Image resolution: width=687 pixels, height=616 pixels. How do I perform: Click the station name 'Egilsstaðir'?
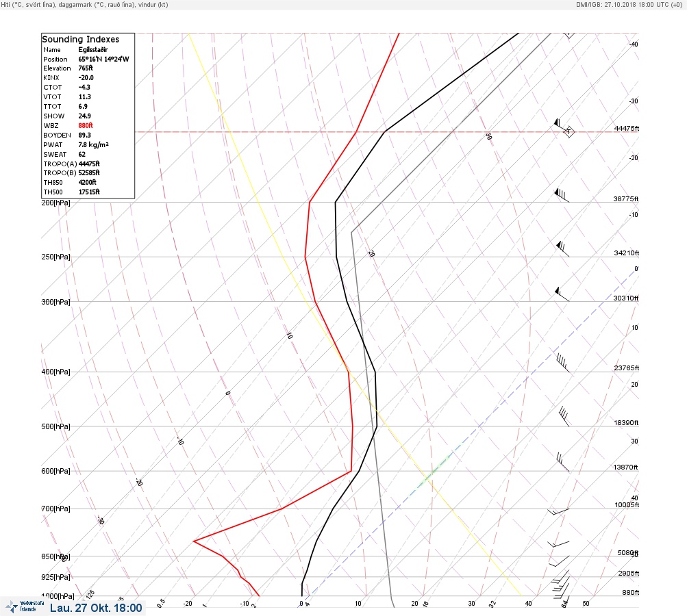coord(93,49)
